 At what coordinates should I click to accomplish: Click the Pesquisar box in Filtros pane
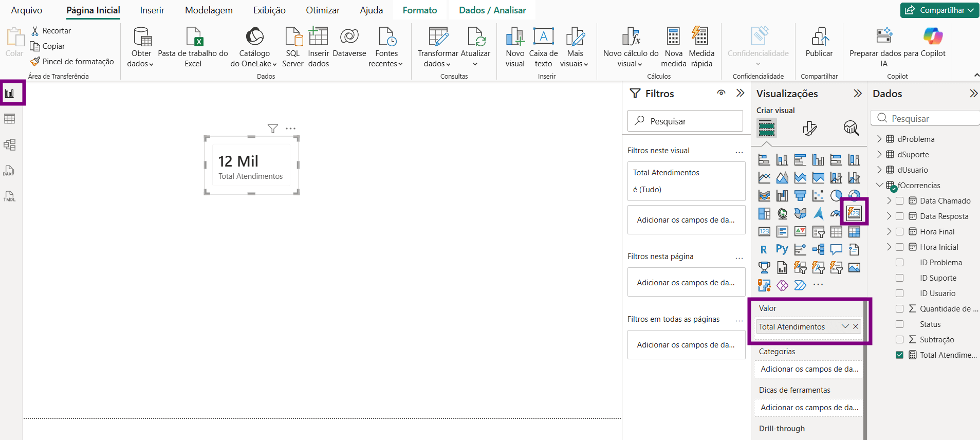[x=685, y=121]
